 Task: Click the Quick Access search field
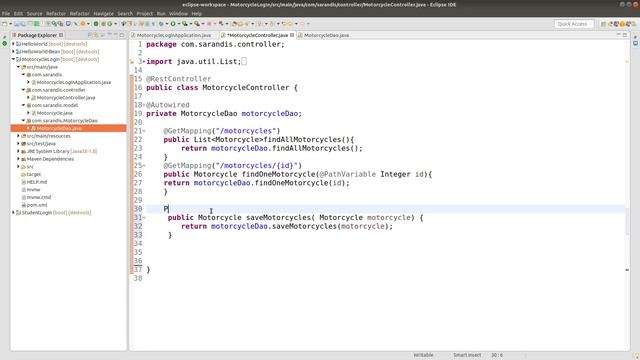pyautogui.click(x=573, y=24)
